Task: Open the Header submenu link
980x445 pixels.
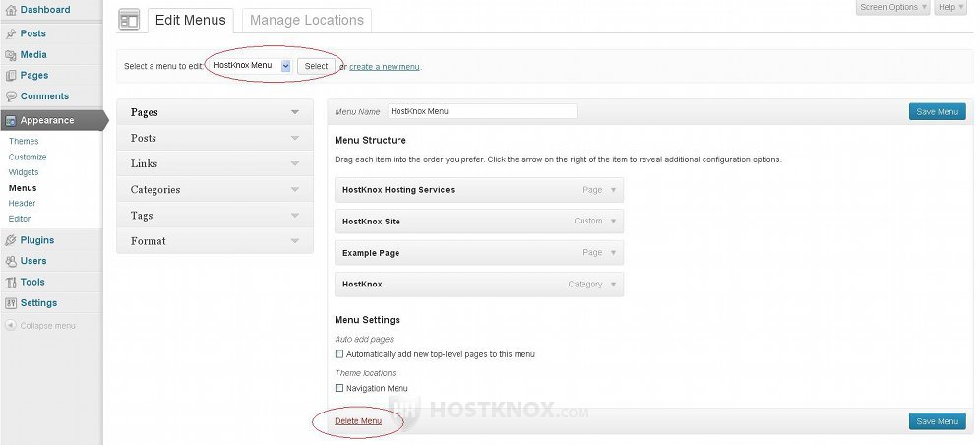Action: 22,203
